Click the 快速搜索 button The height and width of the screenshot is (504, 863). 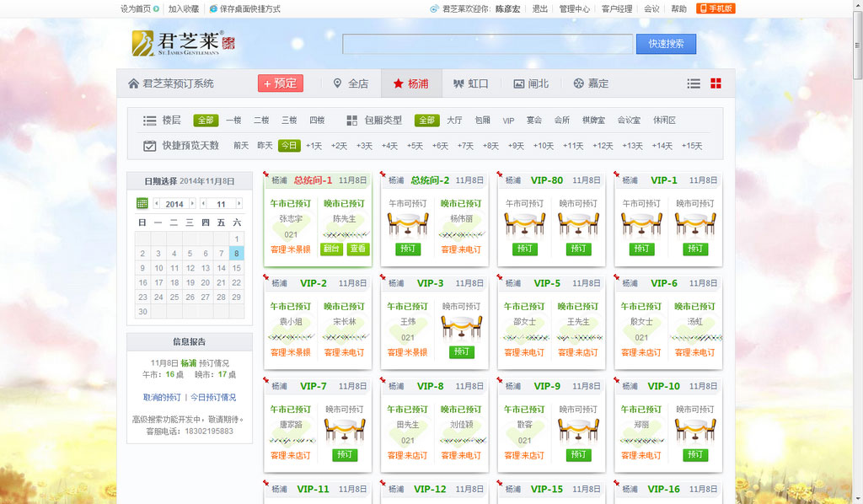[666, 44]
